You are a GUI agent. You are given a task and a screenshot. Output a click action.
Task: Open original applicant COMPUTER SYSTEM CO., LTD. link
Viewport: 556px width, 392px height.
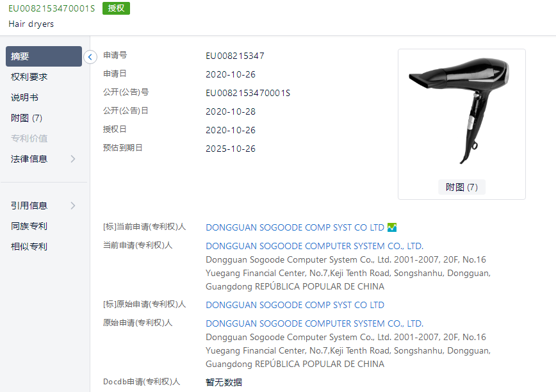tap(315, 323)
